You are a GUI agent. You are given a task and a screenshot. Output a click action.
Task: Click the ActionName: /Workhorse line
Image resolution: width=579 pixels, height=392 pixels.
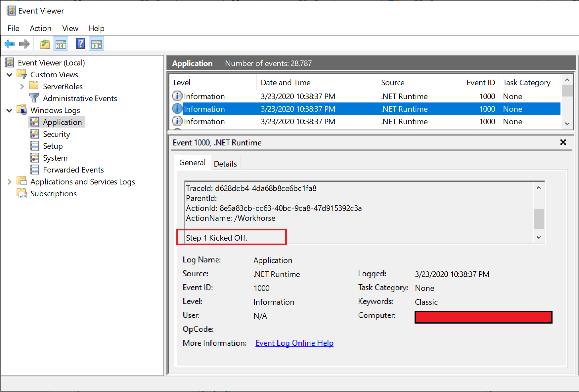coord(231,218)
